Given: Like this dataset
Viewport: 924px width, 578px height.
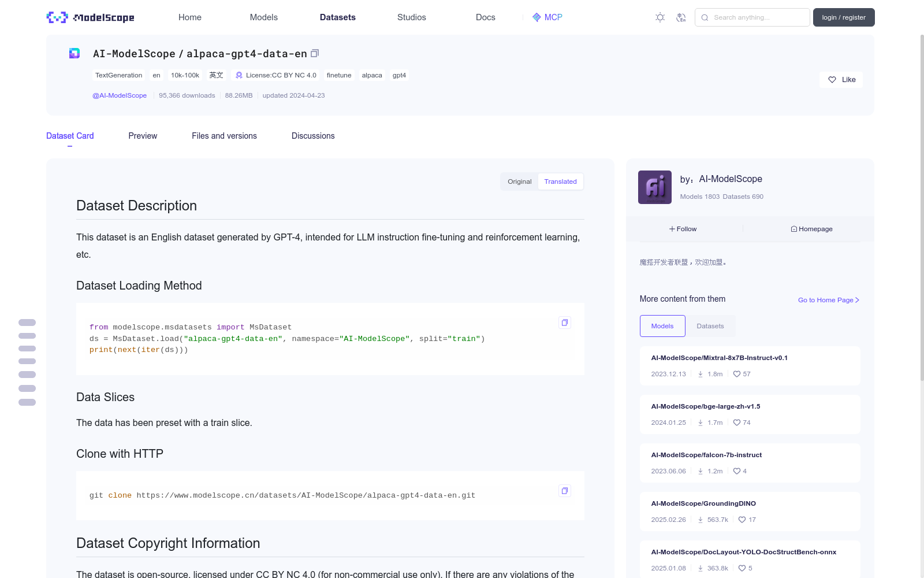Looking at the screenshot, I should (841, 80).
